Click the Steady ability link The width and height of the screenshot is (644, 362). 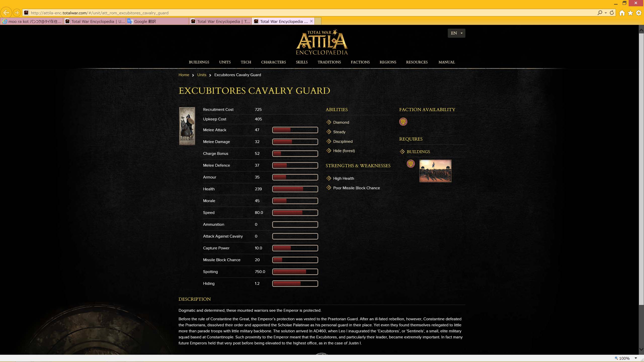339,132
